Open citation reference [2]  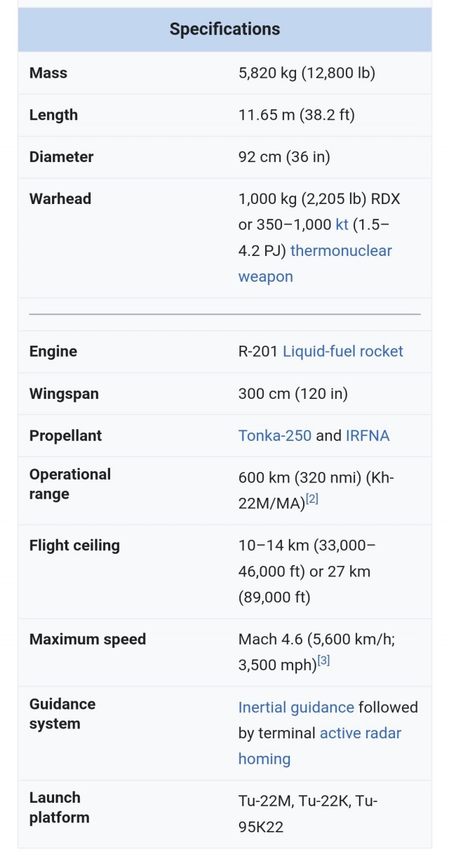pyautogui.click(x=311, y=499)
